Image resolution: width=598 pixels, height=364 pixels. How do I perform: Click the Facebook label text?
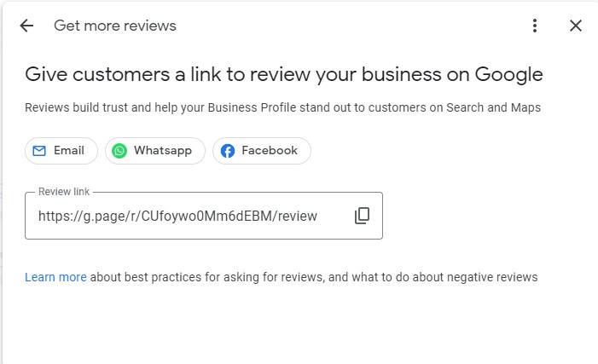(270, 151)
